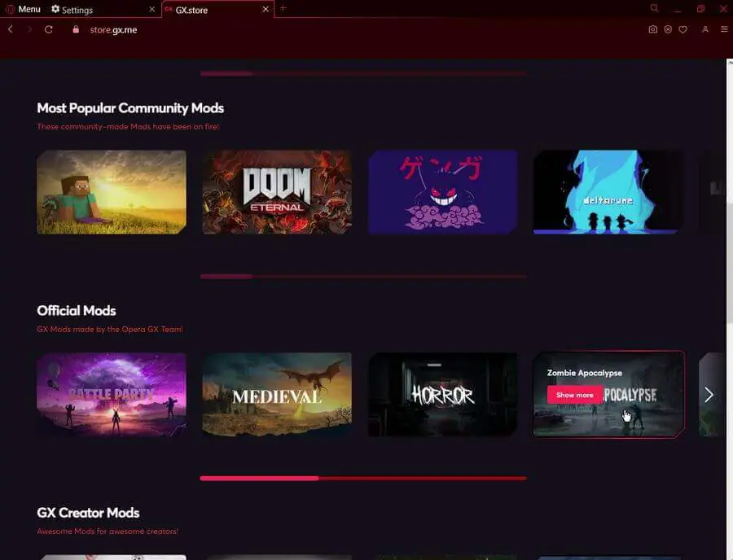The image size is (733, 560).
Task: Open the Horror official mod
Action: click(443, 395)
